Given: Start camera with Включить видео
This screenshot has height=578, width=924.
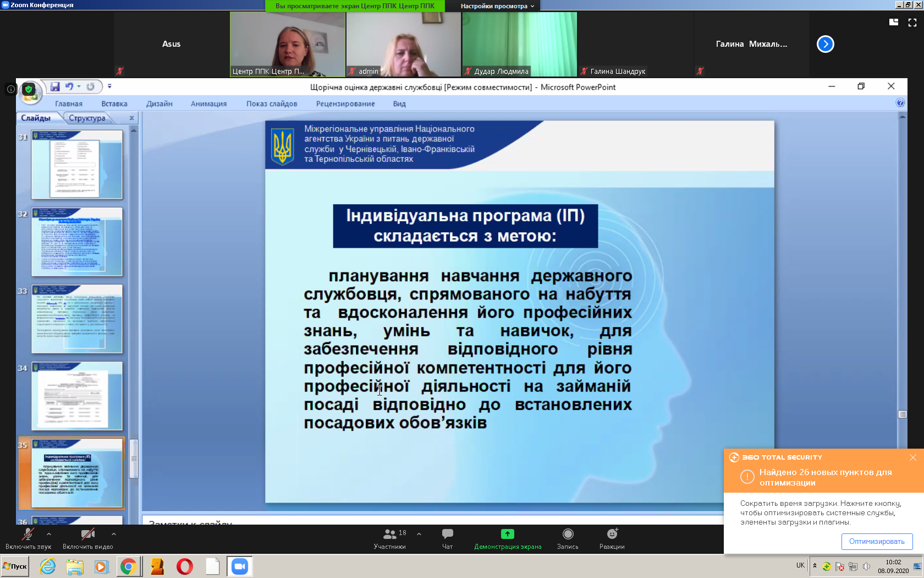Looking at the screenshot, I should tap(88, 539).
